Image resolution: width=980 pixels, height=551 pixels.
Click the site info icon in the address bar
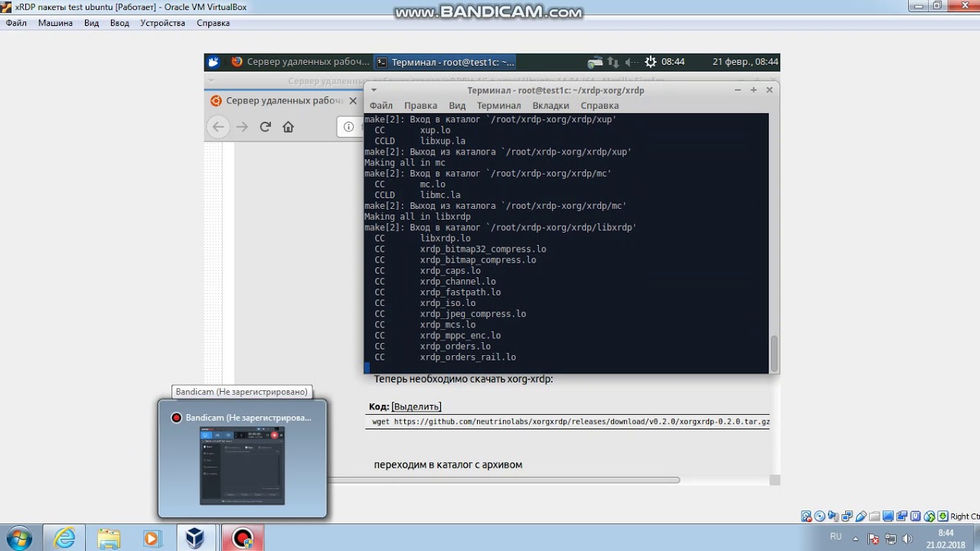(x=348, y=127)
